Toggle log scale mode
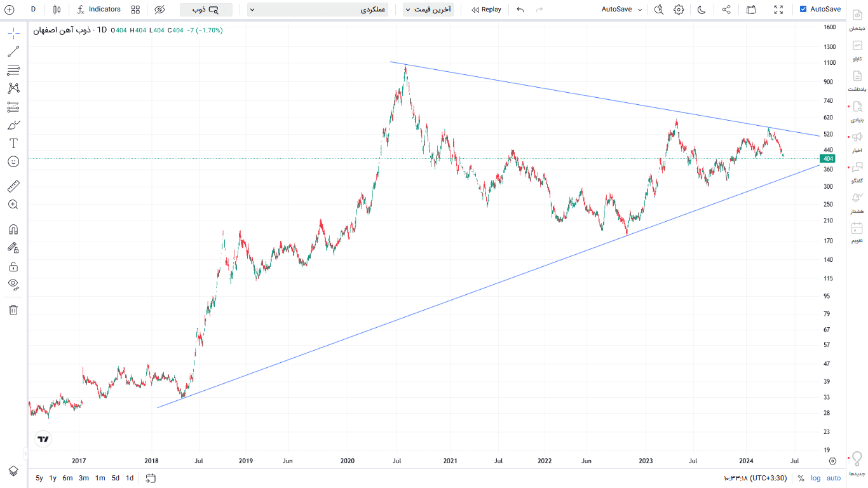Viewport: 868px width, 488px height. (815, 478)
